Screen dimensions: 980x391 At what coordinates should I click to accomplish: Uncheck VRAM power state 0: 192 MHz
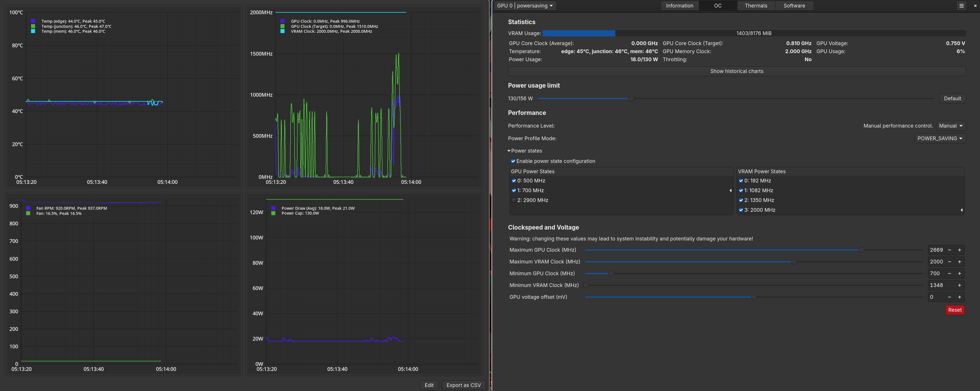point(741,181)
